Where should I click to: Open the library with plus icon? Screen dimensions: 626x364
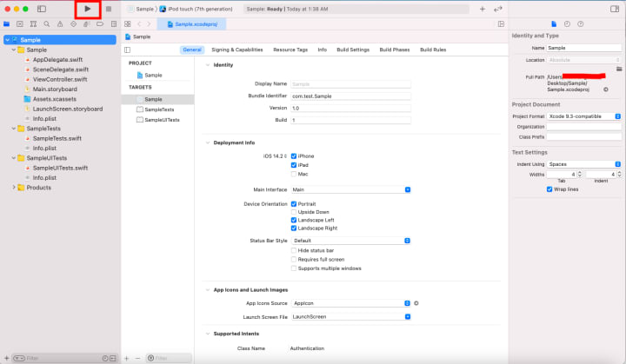[x=483, y=9]
